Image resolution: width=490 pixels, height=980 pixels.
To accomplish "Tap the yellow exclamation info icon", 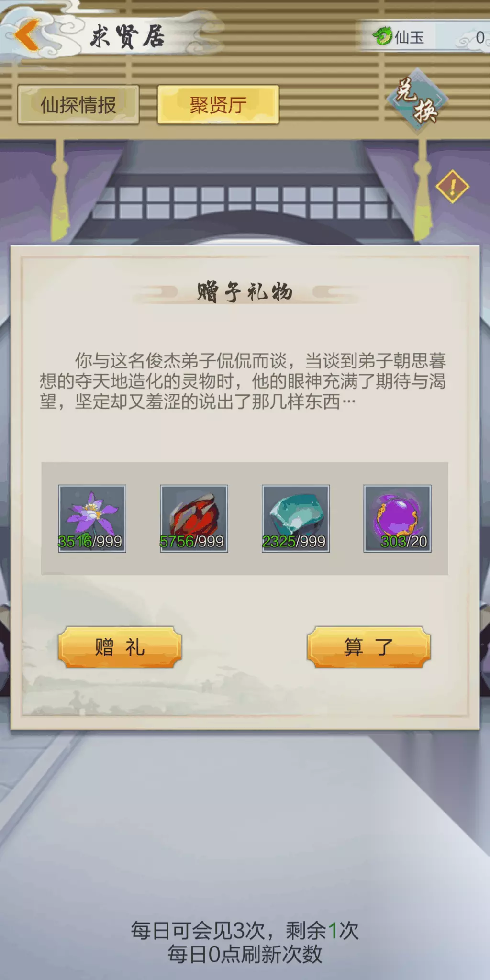I will tap(452, 187).
